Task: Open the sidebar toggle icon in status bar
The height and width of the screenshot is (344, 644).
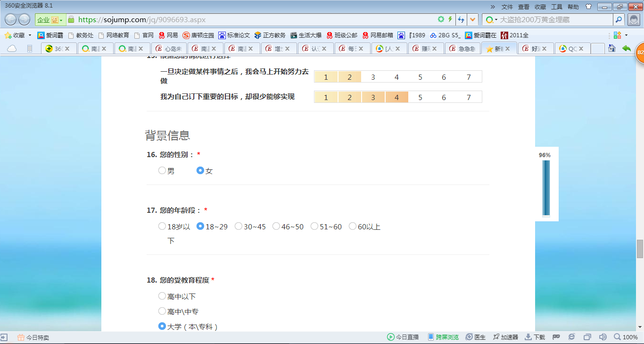Action: point(4,337)
